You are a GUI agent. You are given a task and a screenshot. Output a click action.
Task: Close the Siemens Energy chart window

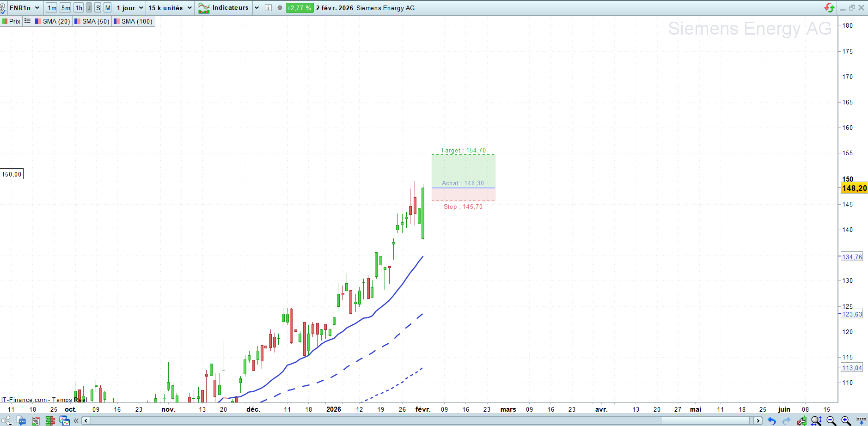(x=861, y=8)
